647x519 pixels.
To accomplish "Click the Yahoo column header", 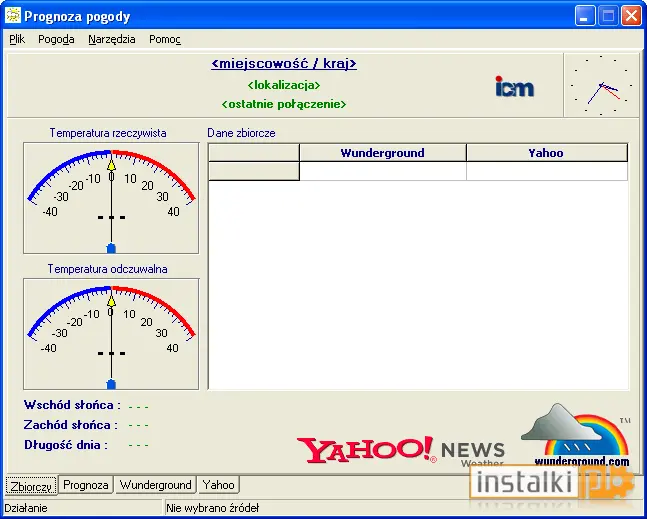I will [546, 153].
